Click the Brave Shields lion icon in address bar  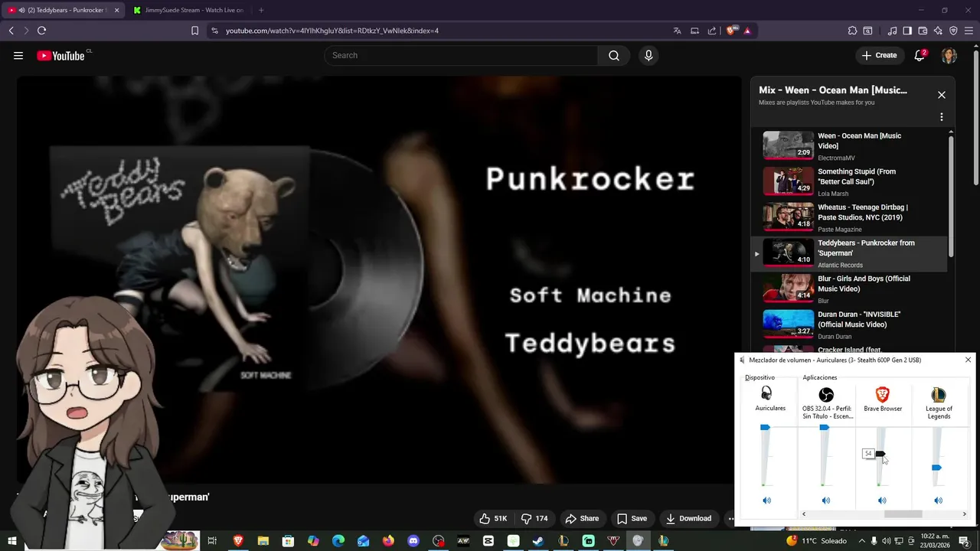(731, 31)
